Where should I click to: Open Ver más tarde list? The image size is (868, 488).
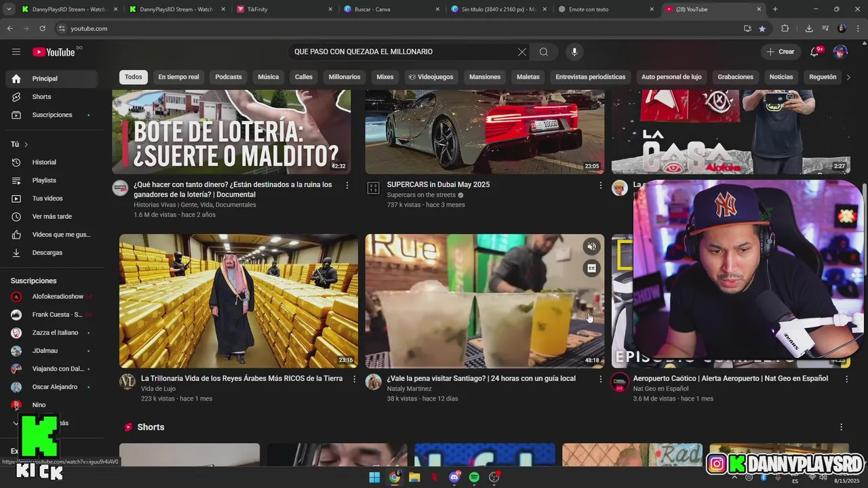pos(51,217)
